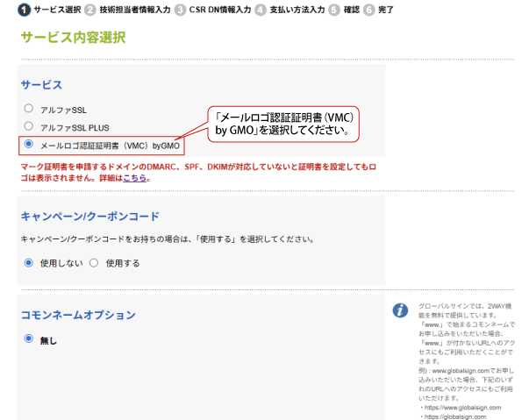Viewport: 529px width, 420px height.
Task: Open the こちら details link
Action: pyautogui.click(x=134, y=178)
